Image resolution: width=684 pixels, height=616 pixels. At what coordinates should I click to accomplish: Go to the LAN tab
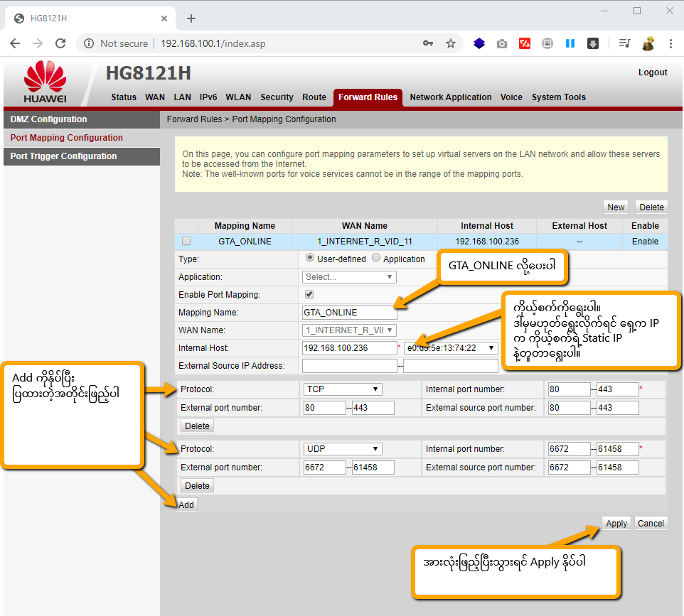pyautogui.click(x=182, y=97)
